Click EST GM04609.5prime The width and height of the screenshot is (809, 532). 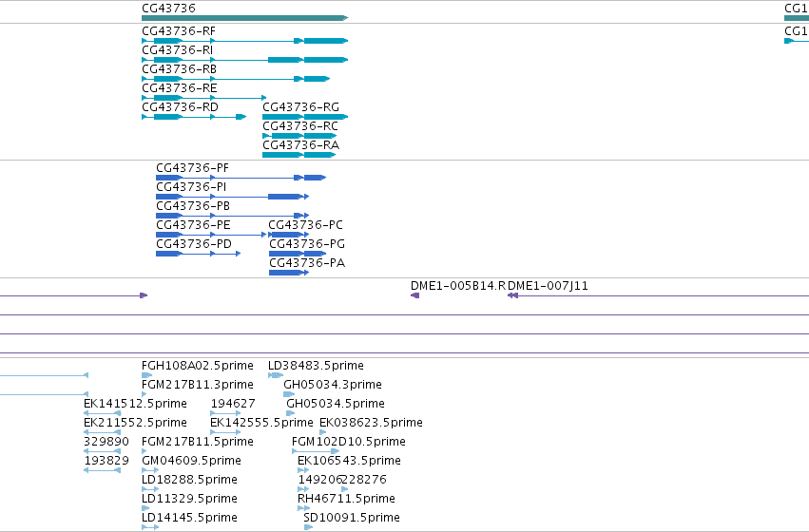(150, 470)
